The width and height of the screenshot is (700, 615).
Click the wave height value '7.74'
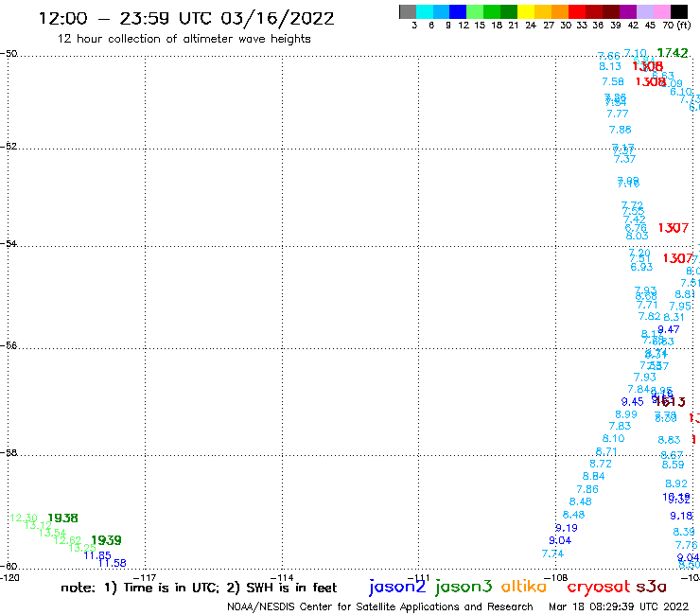click(x=552, y=553)
